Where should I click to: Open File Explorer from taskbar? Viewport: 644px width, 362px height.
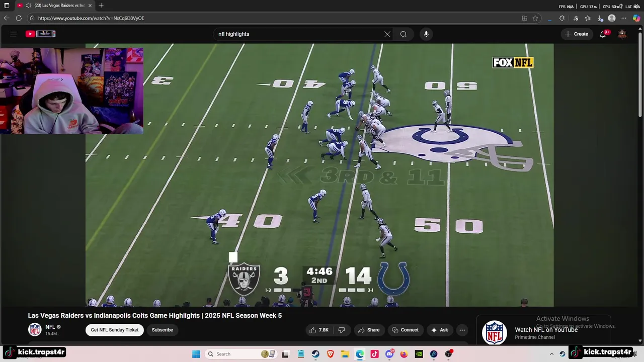345,354
